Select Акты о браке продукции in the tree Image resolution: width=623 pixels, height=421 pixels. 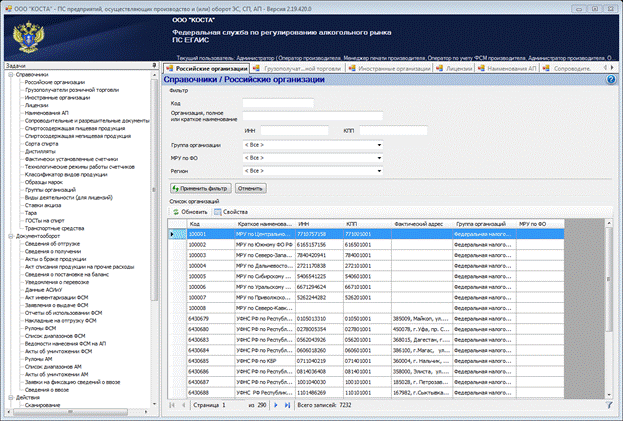[56, 259]
